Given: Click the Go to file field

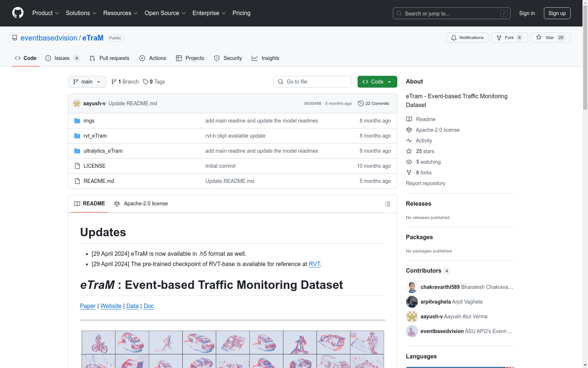Looking at the screenshot, I should (x=312, y=82).
